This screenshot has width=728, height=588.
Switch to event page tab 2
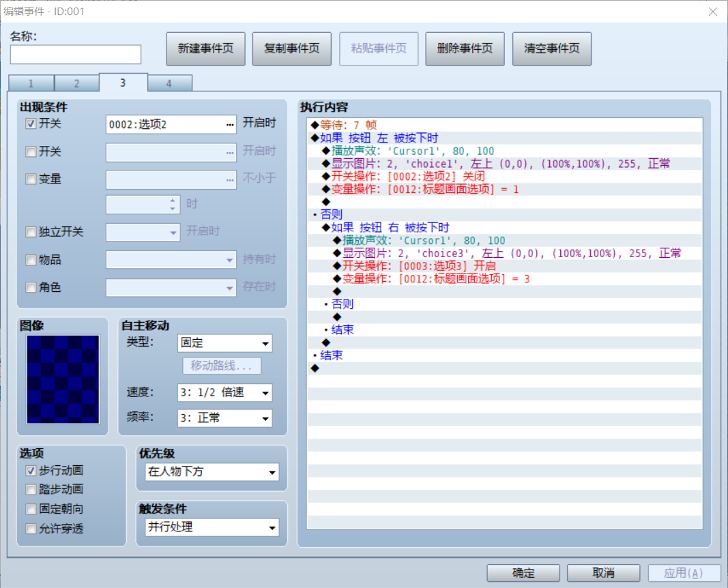[x=76, y=83]
